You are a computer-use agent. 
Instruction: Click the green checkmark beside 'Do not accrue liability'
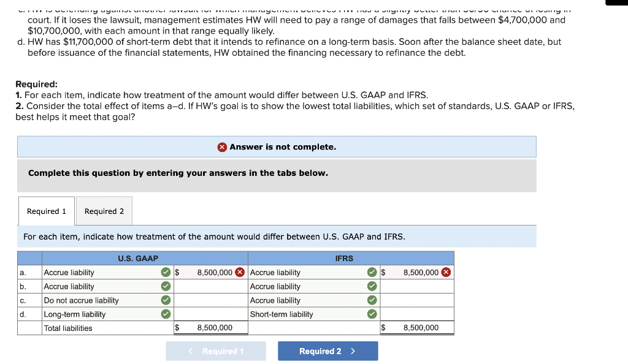click(164, 300)
